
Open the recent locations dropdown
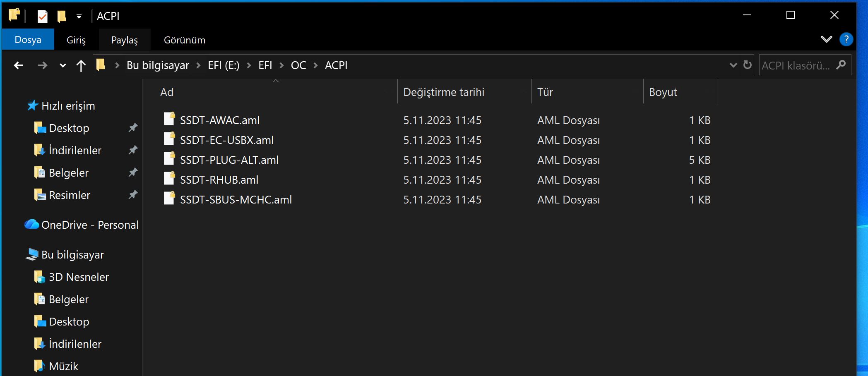(63, 65)
